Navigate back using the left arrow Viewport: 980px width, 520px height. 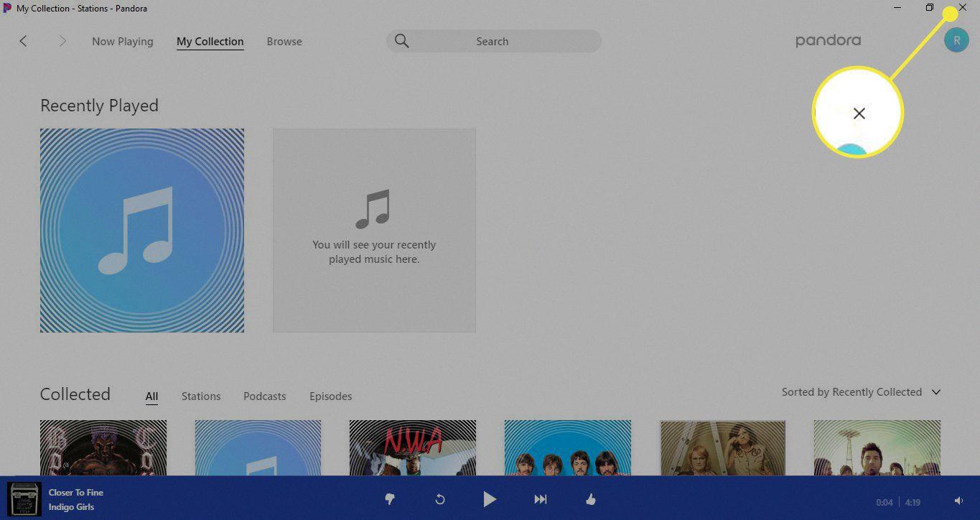pyautogui.click(x=24, y=41)
